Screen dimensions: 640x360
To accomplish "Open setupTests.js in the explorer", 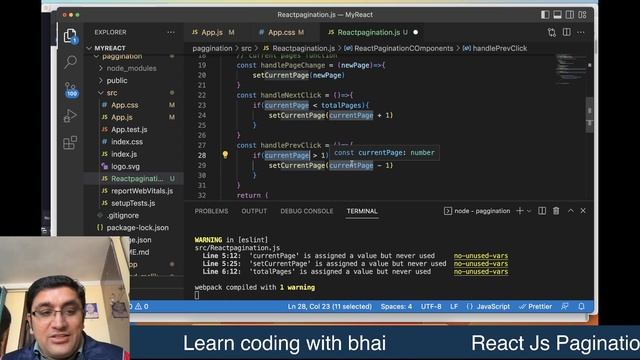I will click(x=134, y=203).
